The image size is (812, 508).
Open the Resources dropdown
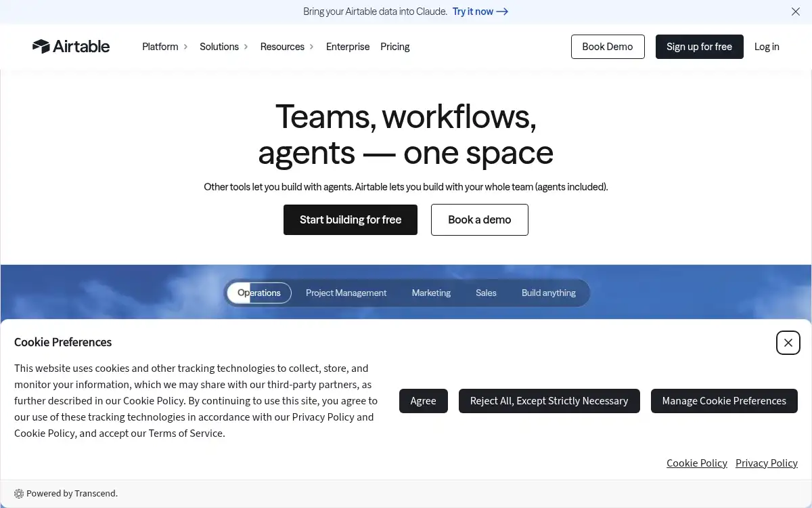(288, 47)
